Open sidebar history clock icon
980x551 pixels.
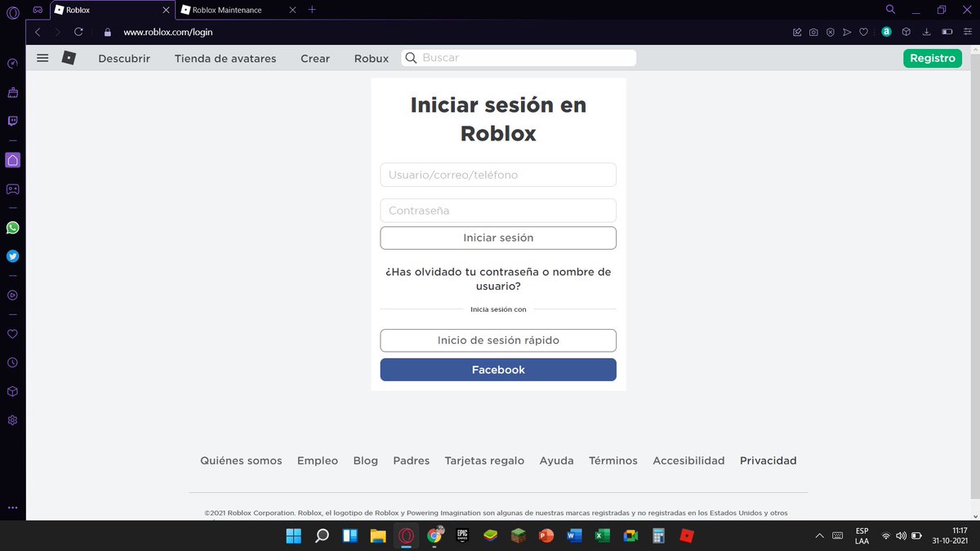[x=12, y=362]
